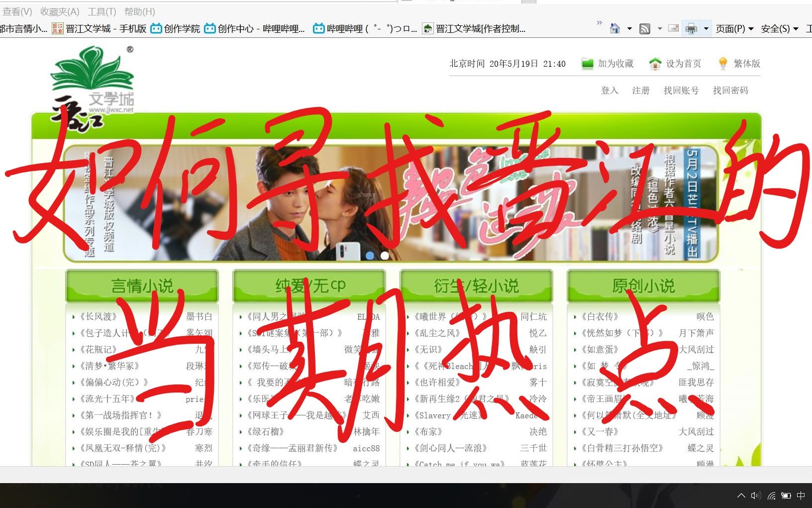
Task: Click the 都市言情小... bookmark
Action: (x=23, y=29)
